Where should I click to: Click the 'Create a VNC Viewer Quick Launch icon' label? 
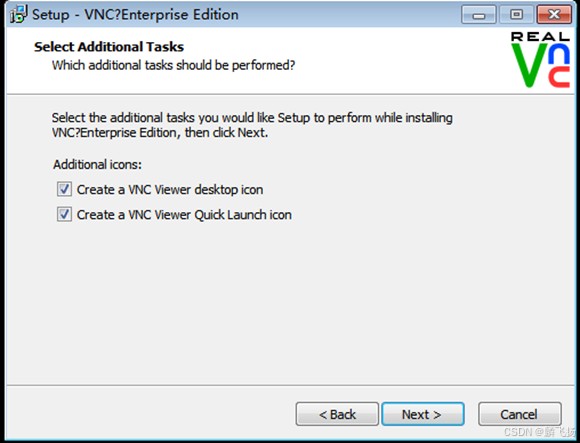[x=184, y=214]
